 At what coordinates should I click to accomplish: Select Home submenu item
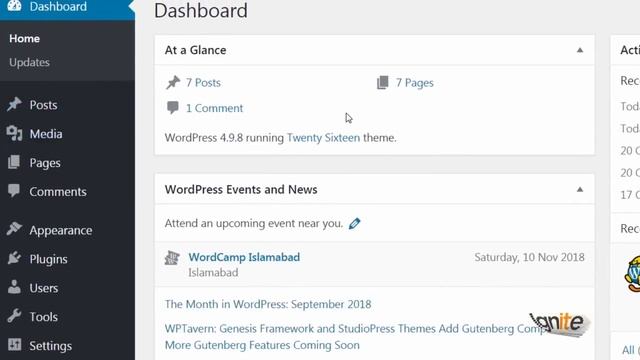[24, 38]
